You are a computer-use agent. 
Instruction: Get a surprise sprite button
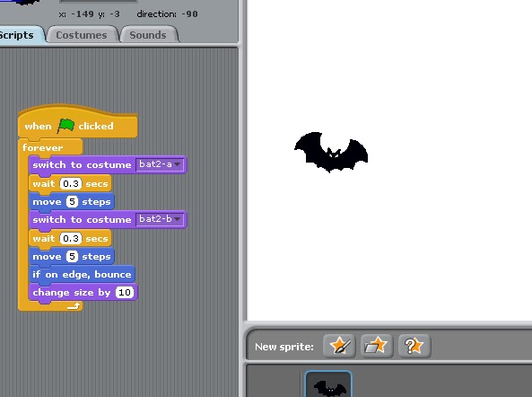pos(414,346)
